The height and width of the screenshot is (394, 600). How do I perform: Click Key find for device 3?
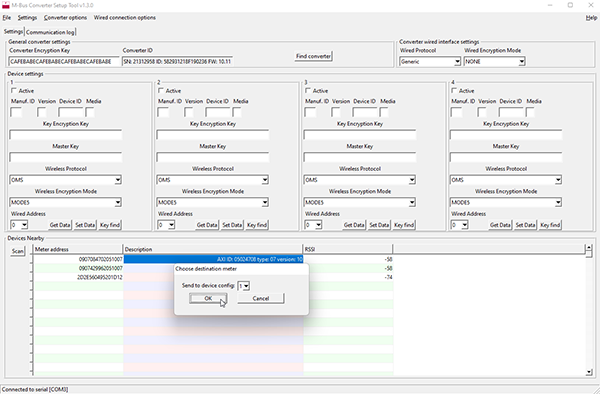404,225
